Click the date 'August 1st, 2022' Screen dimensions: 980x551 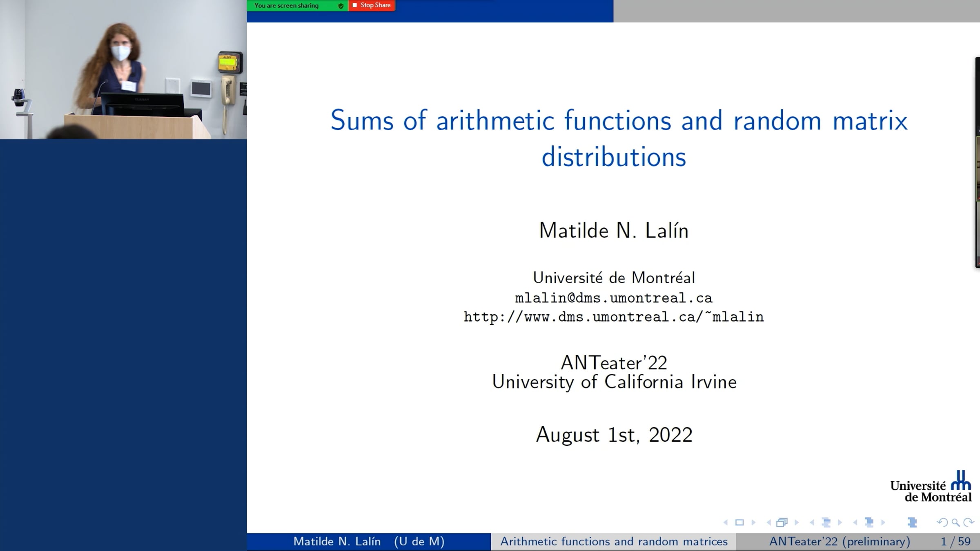(x=614, y=435)
